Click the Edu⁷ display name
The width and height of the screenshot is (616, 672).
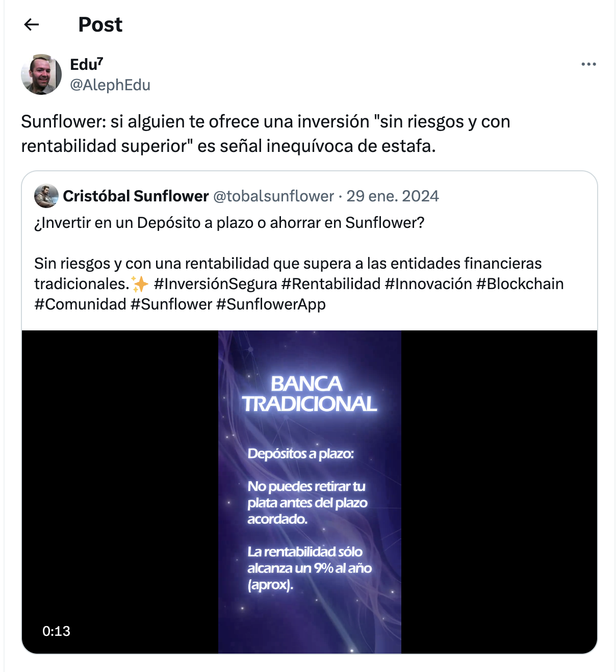click(x=87, y=65)
